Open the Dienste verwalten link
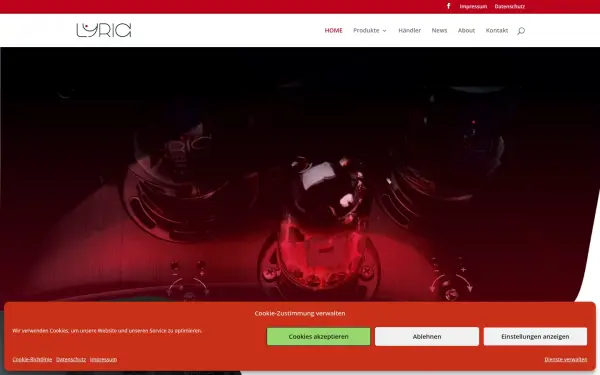This screenshot has height=375, width=600. point(566,359)
